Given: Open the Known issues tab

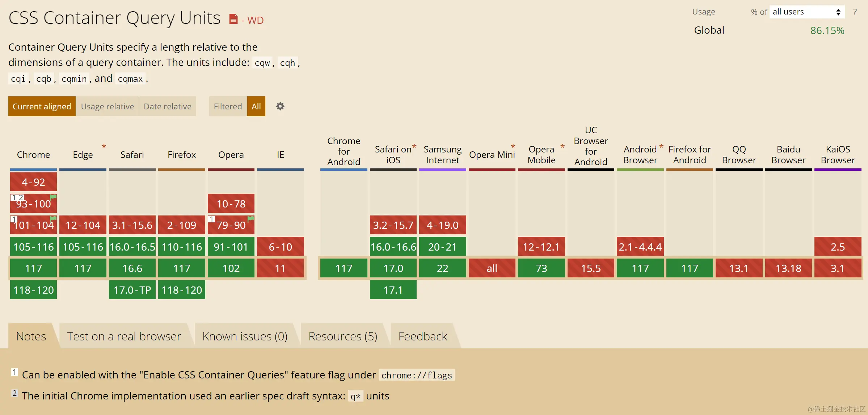Looking at the screenshot, I should pyautogui.click(x=245, y=336).
